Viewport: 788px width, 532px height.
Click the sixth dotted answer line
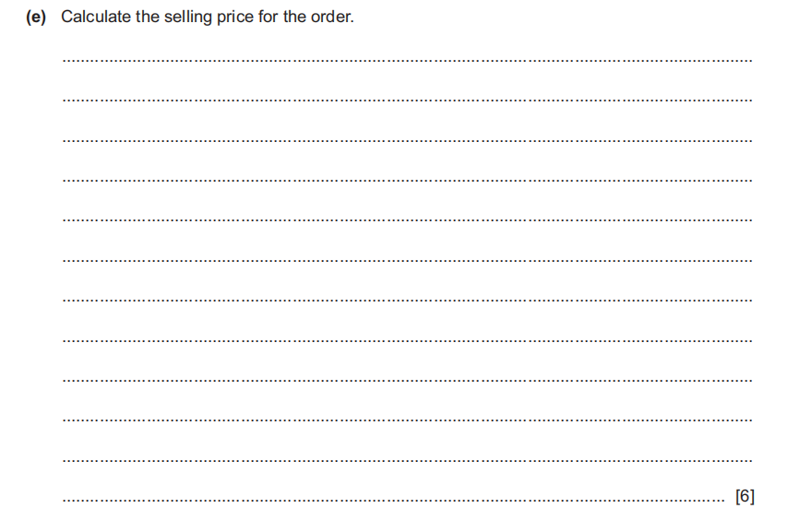pos(406,260)
